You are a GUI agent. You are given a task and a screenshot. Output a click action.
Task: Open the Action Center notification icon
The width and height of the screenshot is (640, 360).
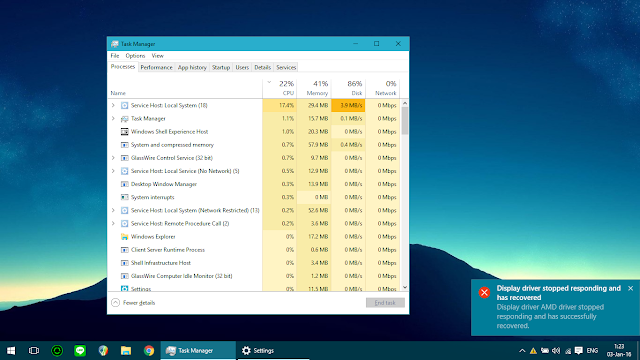pyautogui.click(x=579, y=351)
